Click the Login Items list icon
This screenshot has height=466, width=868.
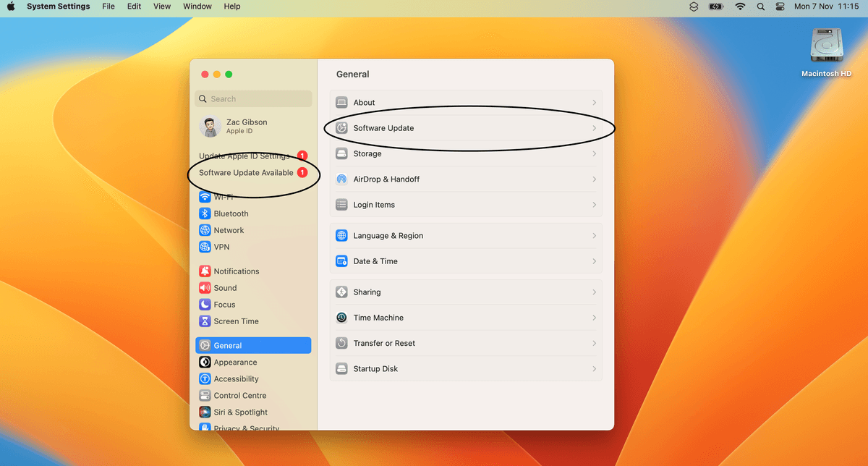tap(341, 205)
